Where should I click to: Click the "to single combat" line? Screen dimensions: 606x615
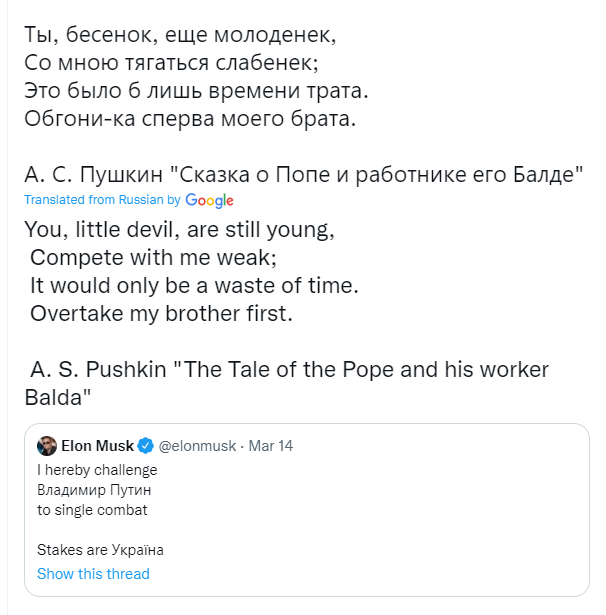tap(92, 510)
